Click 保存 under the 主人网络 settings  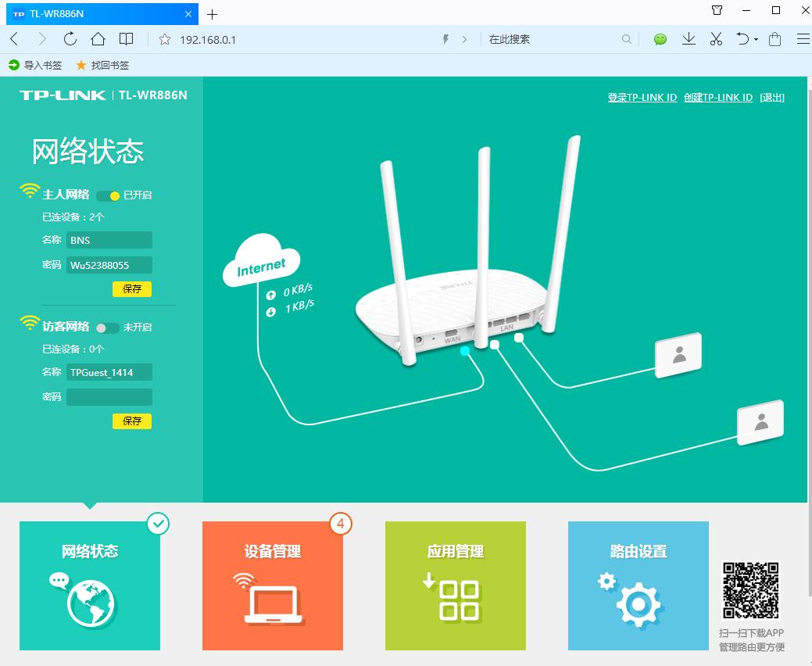pyautogui.click(x=131, y=289)
